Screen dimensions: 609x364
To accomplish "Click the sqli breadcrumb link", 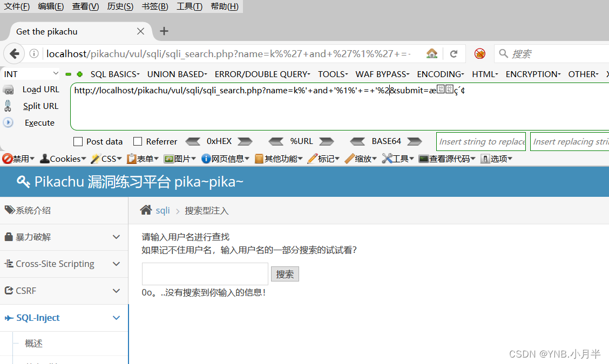I will (x=163, y=210).
